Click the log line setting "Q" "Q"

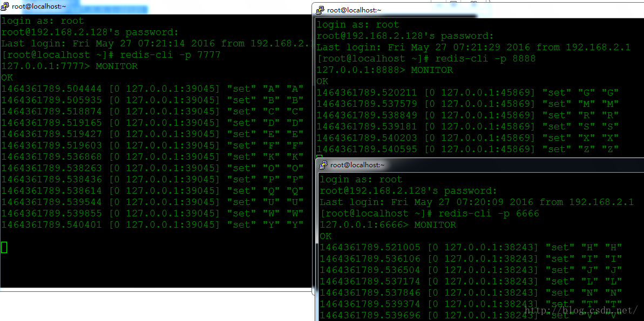point(152,191)
